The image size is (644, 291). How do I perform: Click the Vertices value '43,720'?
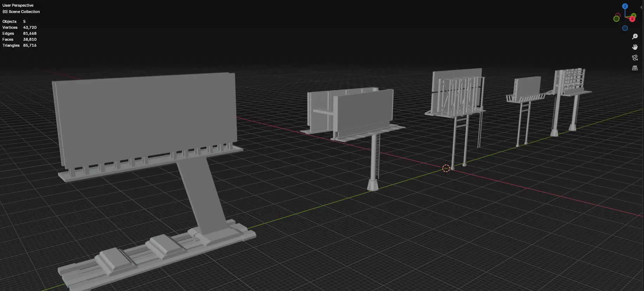30,27
